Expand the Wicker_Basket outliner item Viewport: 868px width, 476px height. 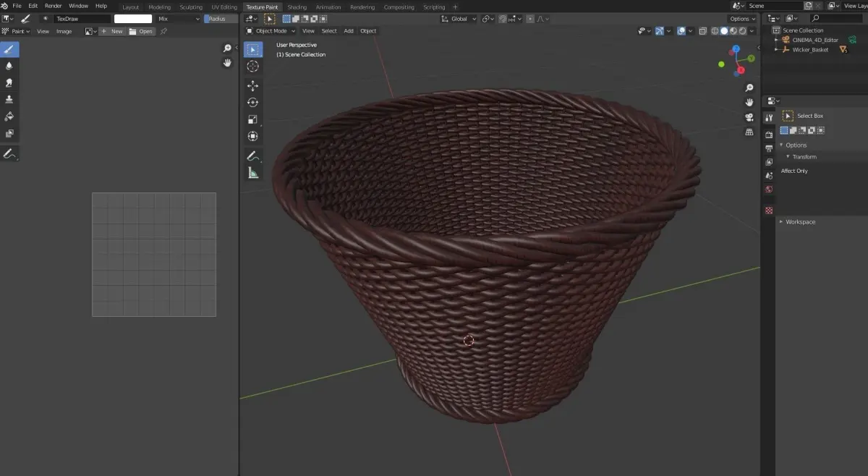(777, 49)
